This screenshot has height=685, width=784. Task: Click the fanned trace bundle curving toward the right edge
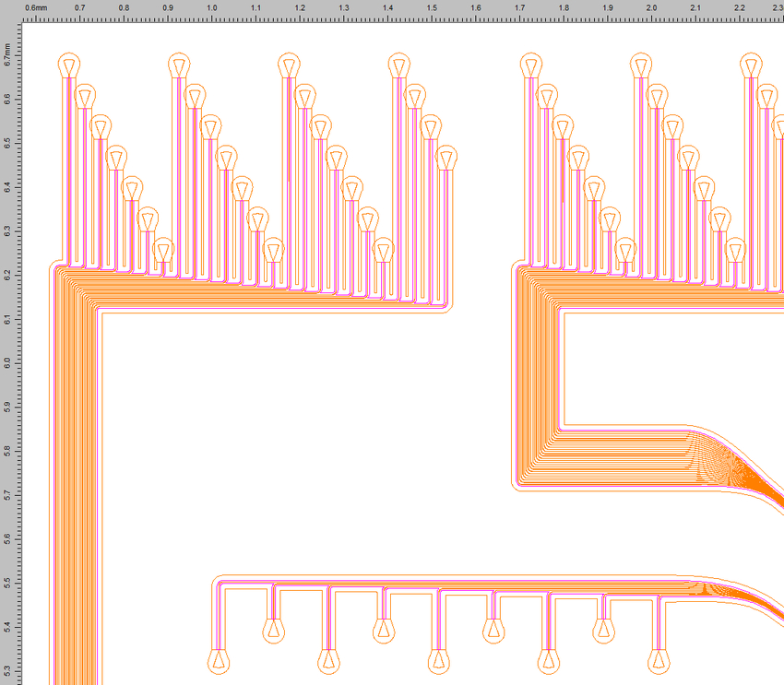point(738,475)
